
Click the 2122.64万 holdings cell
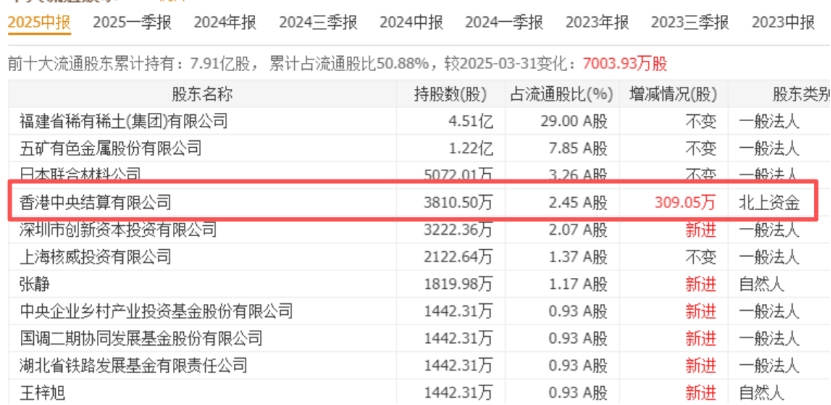[x=458, y=257]
